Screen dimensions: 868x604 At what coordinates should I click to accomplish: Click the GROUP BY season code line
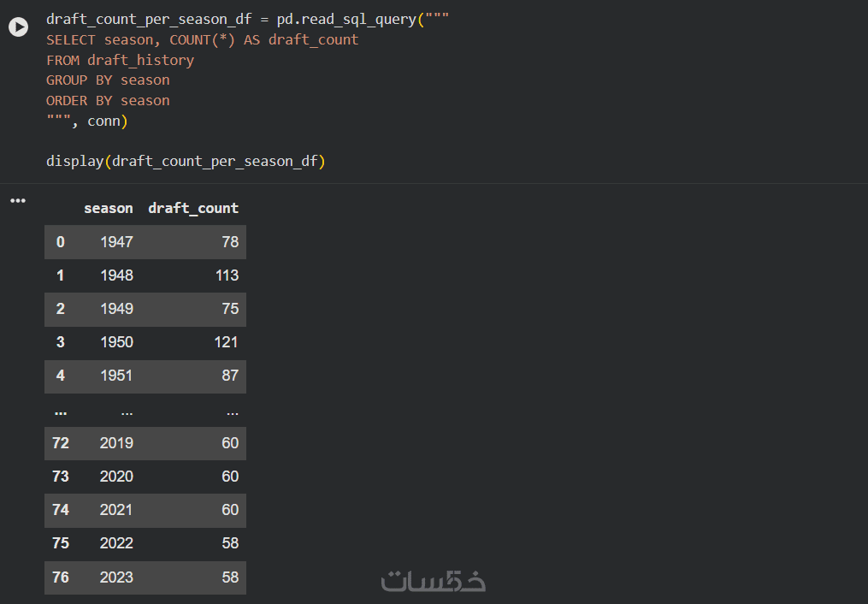(x=108, y=80)
